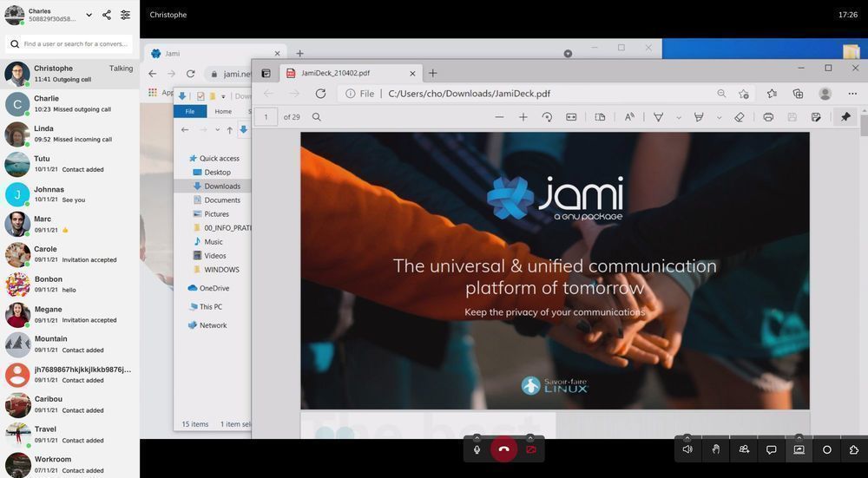The width and height of the screenshot is (868, 478).
Task: Click the Jami conversation search field
Action: click(69, 43)
